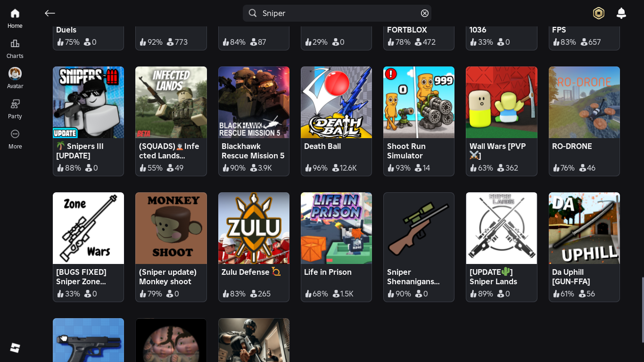This screenshot has width=644, height=362.
Task: Click Life in Prison's 1.5K players
Action: [x=343, y=294]
